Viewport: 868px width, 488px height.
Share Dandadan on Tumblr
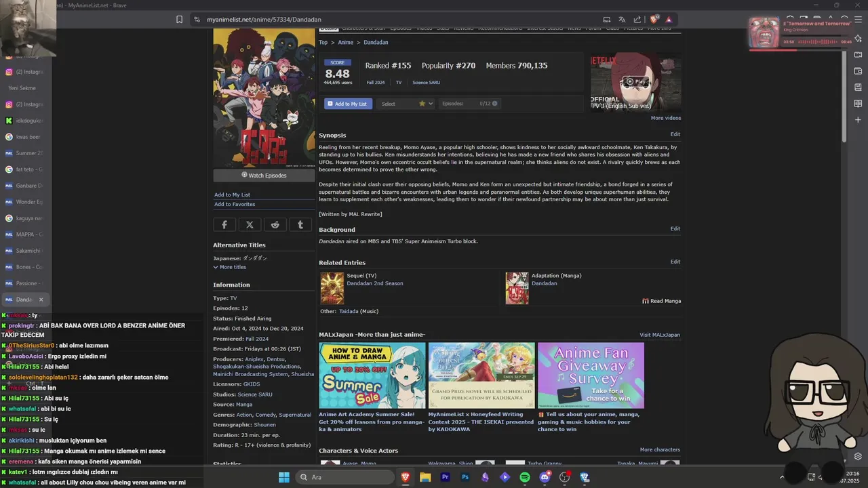[x=300, y=224]
